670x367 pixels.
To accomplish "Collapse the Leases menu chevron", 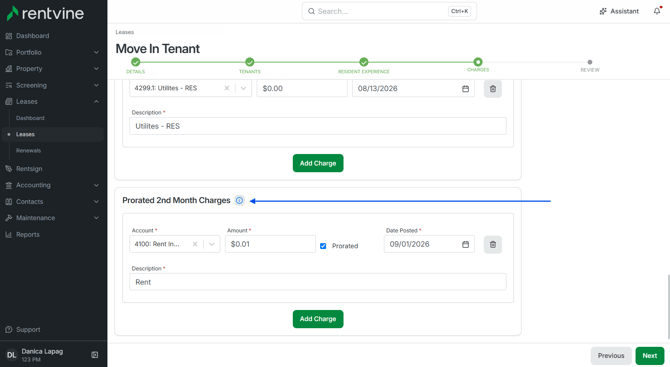I will (96, 102).
